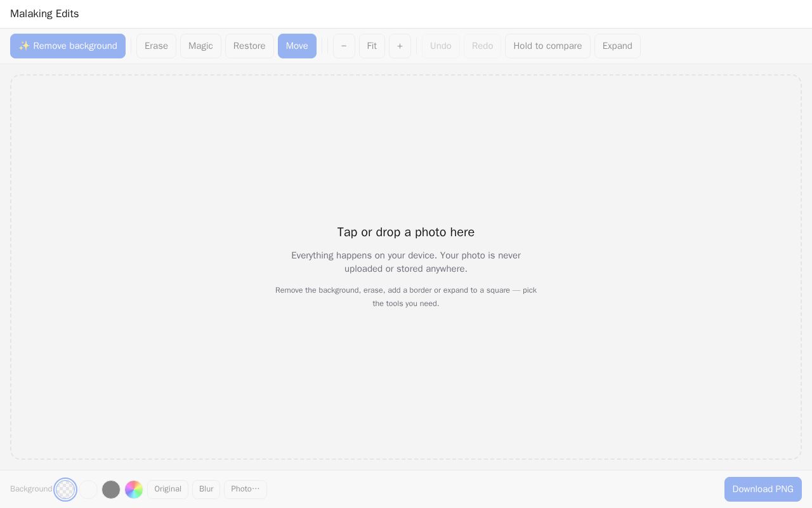812x508 pixels.
Task: Select the Erase tool
Action: click(x=156, y=46)
